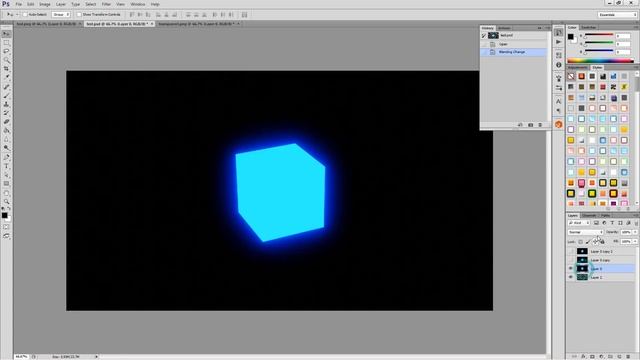Switch to the Adjustments tab
Viewport: 640px width, 360px height.
click(578, 67)
